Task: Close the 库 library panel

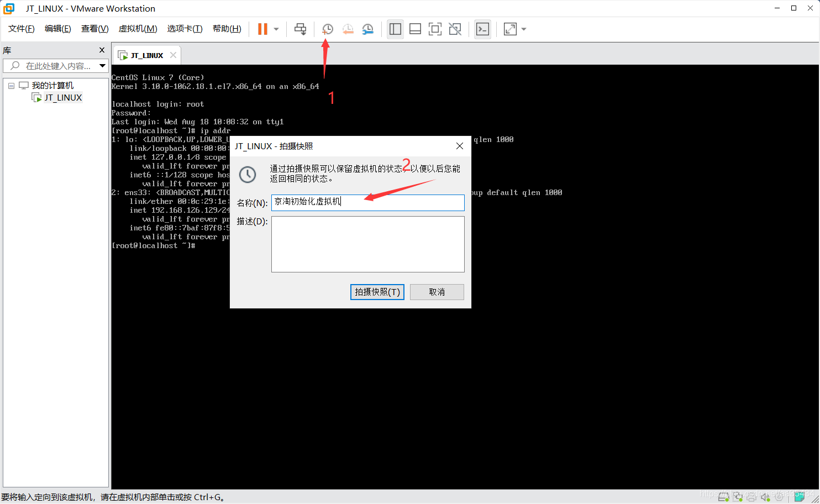Action: (102, 50)
